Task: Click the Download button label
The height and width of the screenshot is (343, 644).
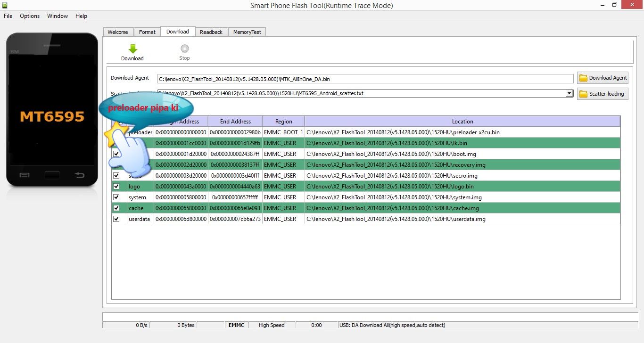Action: tap(132, 58)
